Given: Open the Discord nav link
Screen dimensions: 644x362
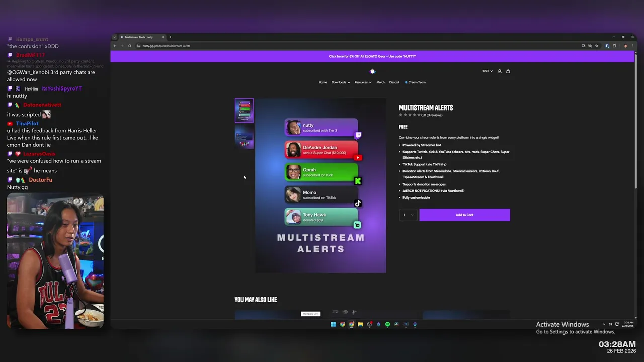Looking at the screenshot, I should pyautogui.click(x=394, y=82).
